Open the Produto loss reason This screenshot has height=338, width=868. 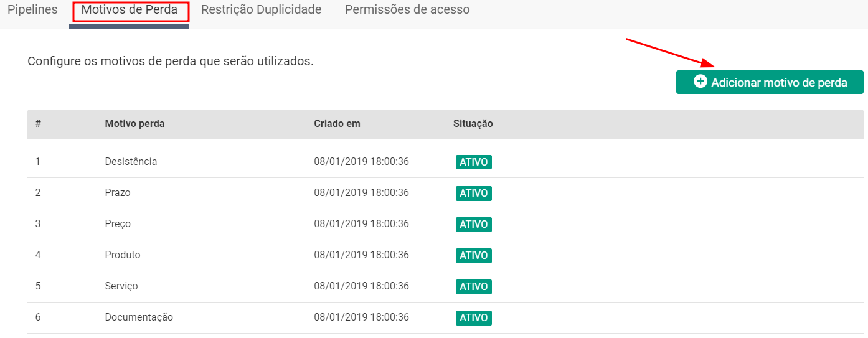point(123,255)
